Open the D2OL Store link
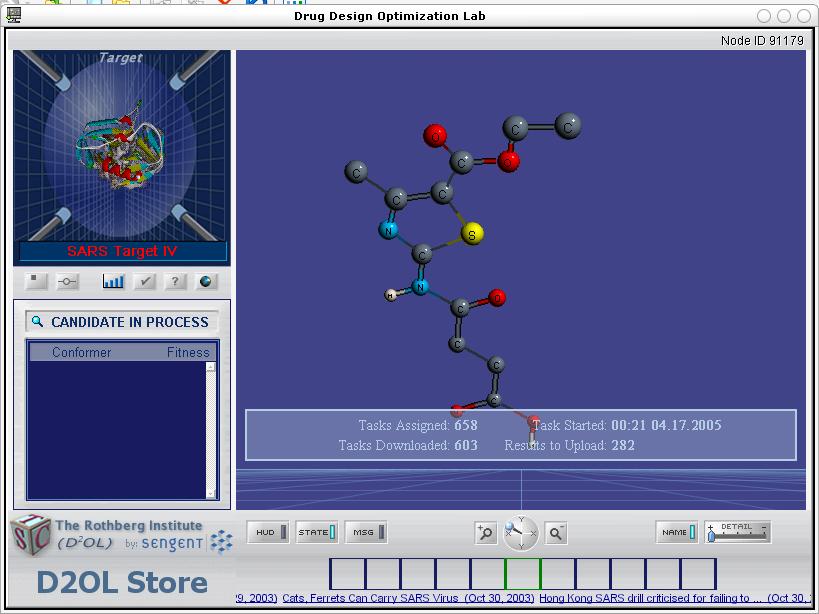Viewport: 819px width, 614px height. (x=122, y=583)
